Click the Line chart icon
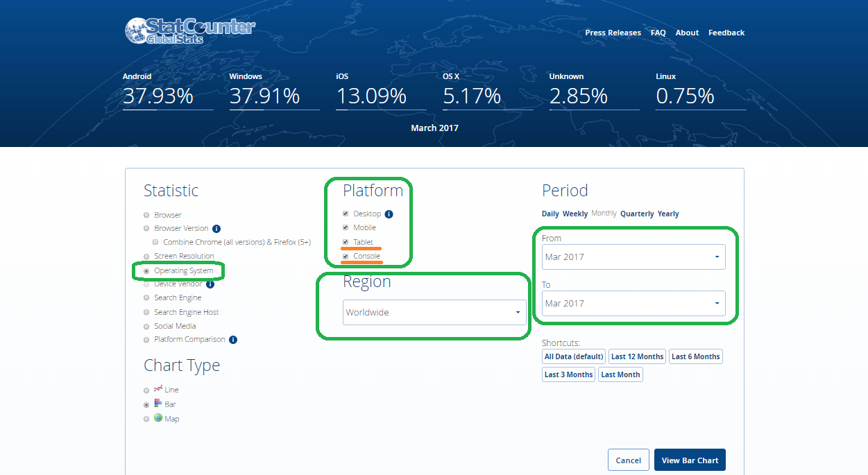The image size is (868, 475). (x=158, y=389)
